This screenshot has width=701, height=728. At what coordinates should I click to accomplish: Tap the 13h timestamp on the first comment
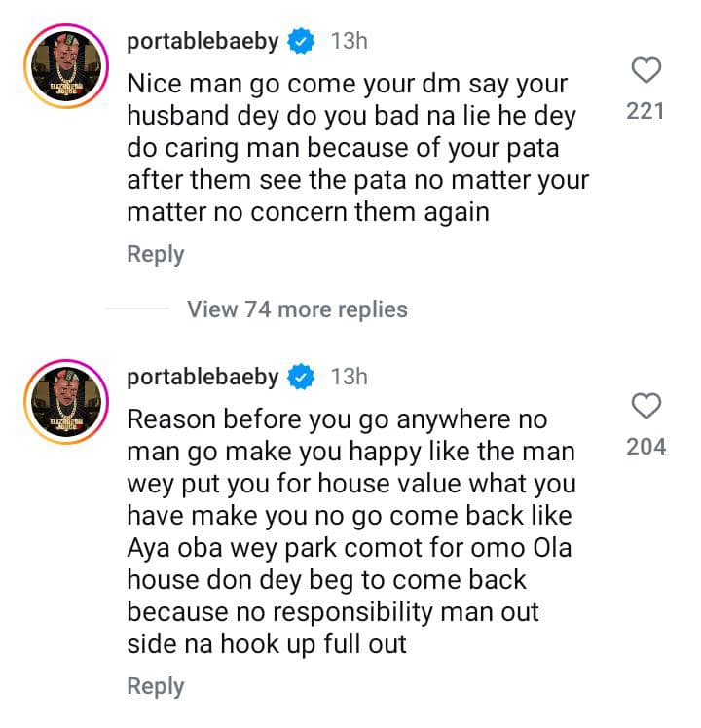coord(349,41)
